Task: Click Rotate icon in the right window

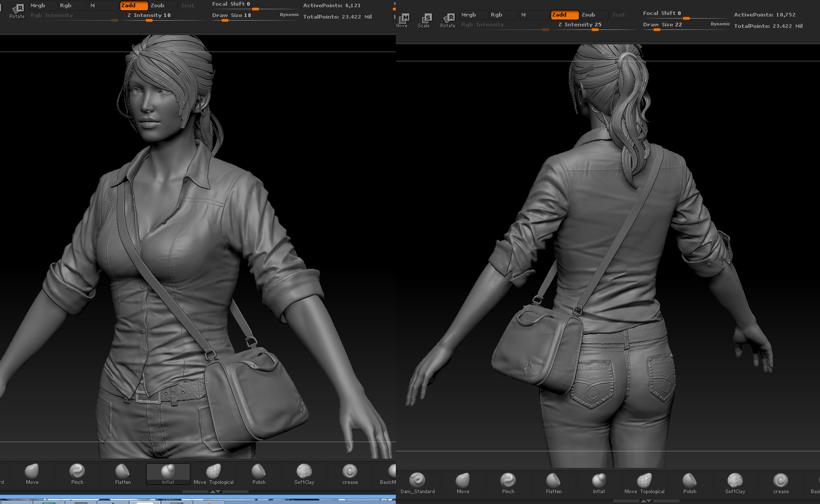Action: 448,20
